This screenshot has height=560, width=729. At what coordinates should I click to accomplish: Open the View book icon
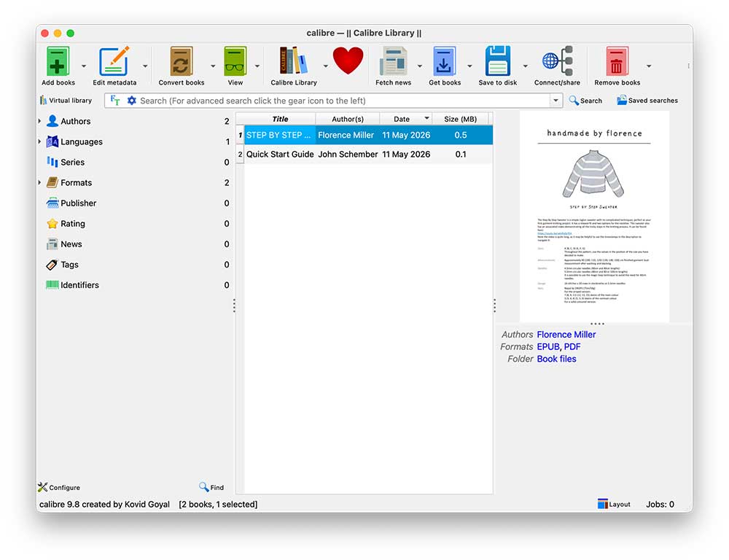pos(235,61)
